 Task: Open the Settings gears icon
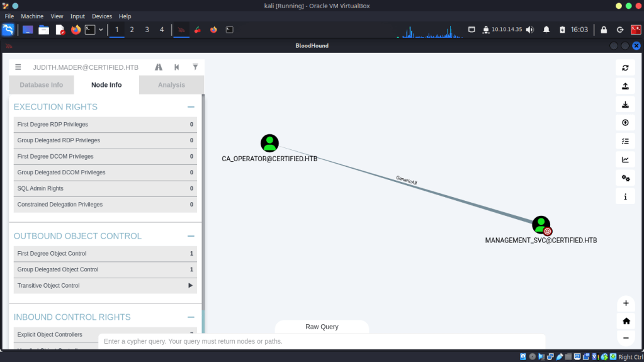tap(625, 178)
